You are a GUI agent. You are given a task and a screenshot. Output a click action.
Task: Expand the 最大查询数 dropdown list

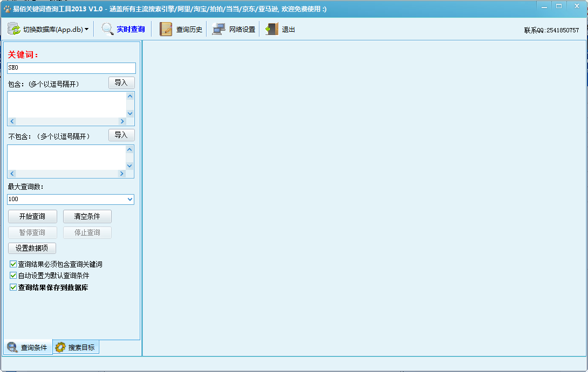(129, 199)
